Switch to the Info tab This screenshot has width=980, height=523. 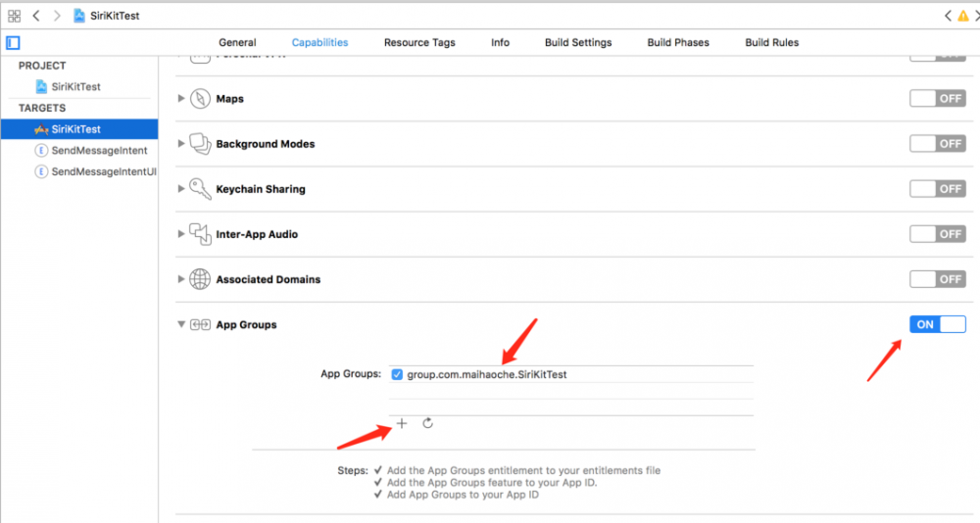[x=500, y=42]
